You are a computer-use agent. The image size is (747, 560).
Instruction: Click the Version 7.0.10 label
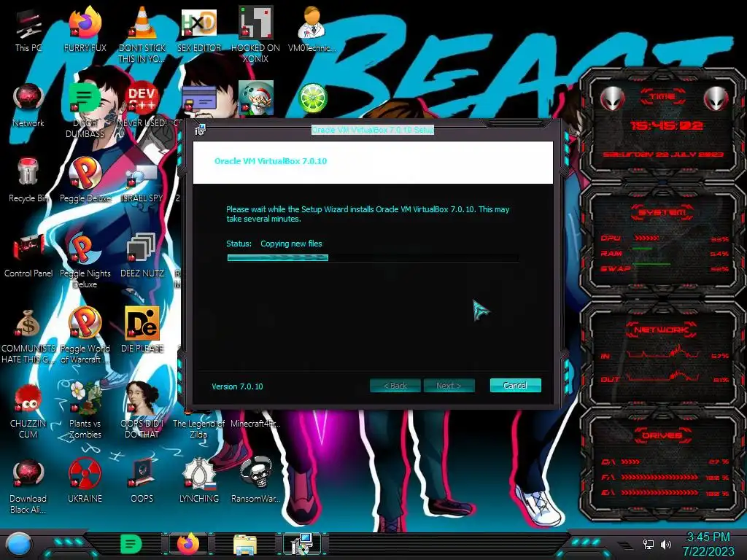pos(237,386)
